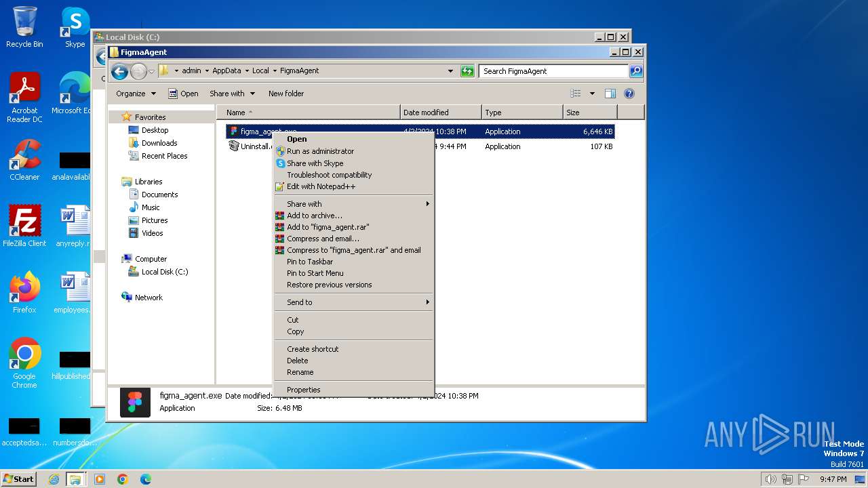
Task: Open Microsoft Edge from the taskbar
Action: point(146,479)
